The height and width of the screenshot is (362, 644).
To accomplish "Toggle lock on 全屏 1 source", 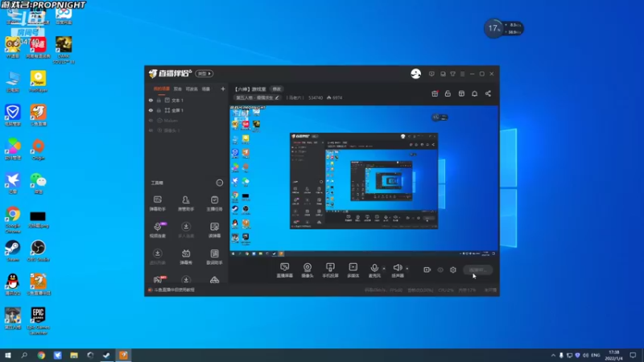I will (x=159, y=110).
